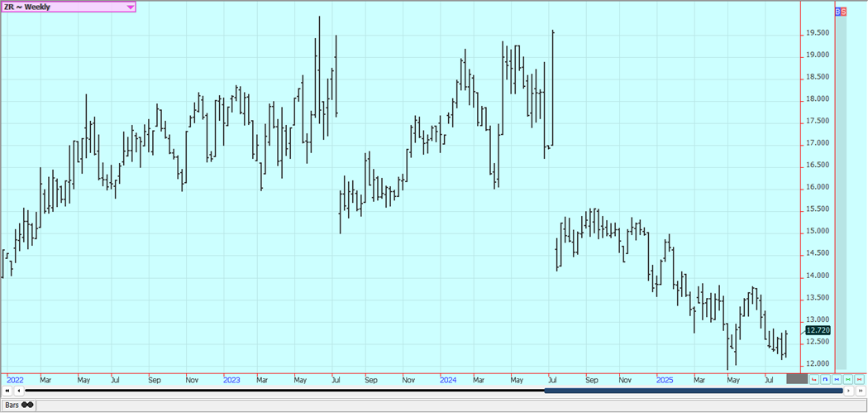The width and height of the screenshot is (868, 413).
Task: Click the green bowtie compress icon
Action: [847, 379]
